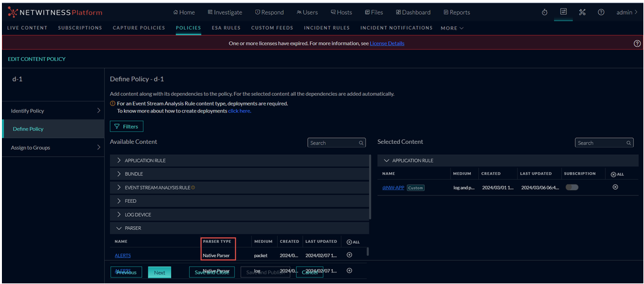Go to Home in top navigation
The height and width of the screenshot is (284, 644).
(x=184, y=12)
